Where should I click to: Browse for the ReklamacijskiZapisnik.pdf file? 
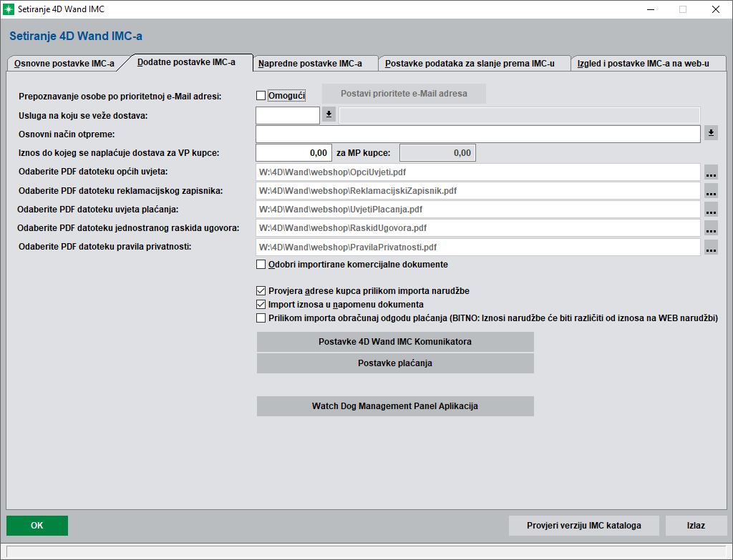point(710,192)
